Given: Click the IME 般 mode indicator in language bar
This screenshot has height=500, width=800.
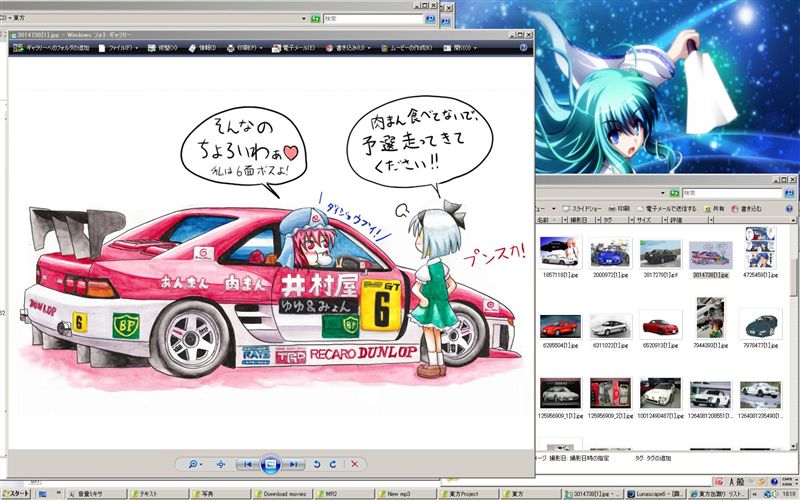Looking at the screenshot, I should point(740,482).
